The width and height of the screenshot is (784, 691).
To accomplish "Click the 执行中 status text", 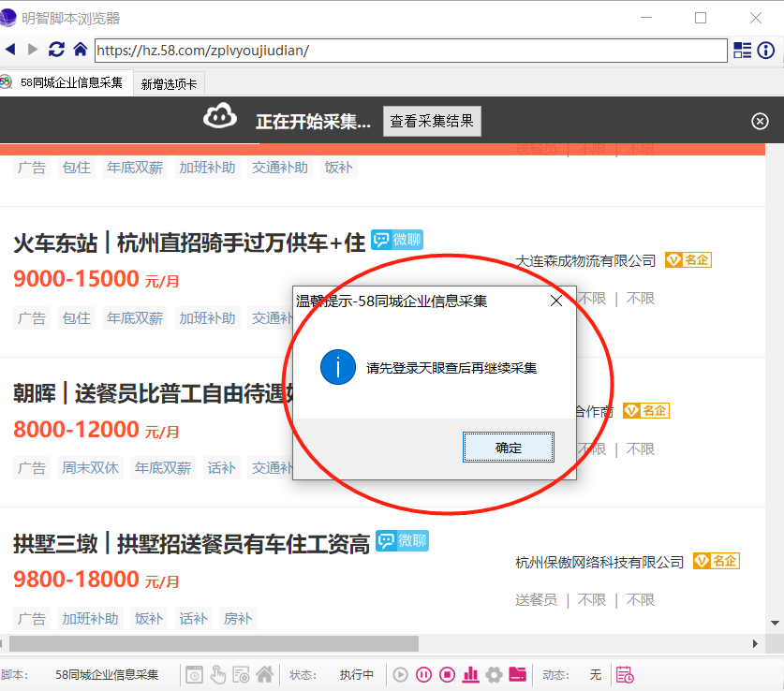I will click(357, 675).
